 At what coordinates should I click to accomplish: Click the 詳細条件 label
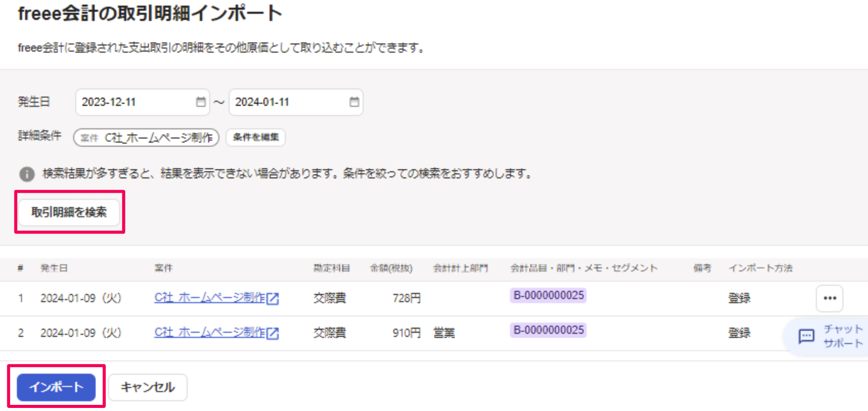39,136
